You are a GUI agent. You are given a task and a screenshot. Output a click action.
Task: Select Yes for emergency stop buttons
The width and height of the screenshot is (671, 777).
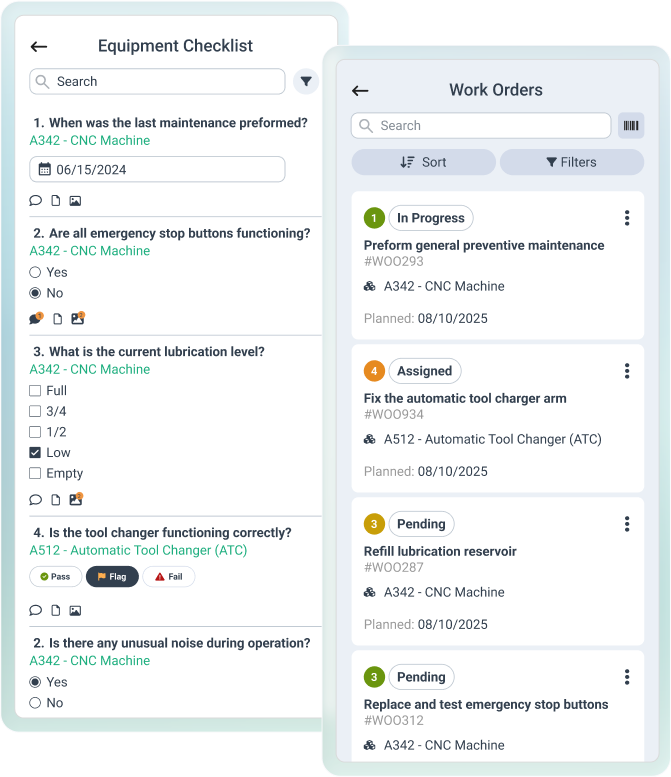(36, 272)
